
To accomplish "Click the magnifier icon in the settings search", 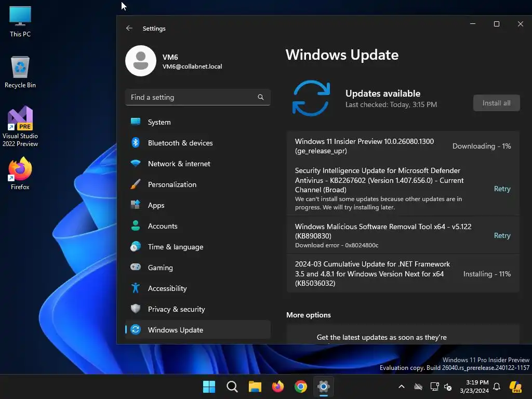I will click(x=261, y=97).
